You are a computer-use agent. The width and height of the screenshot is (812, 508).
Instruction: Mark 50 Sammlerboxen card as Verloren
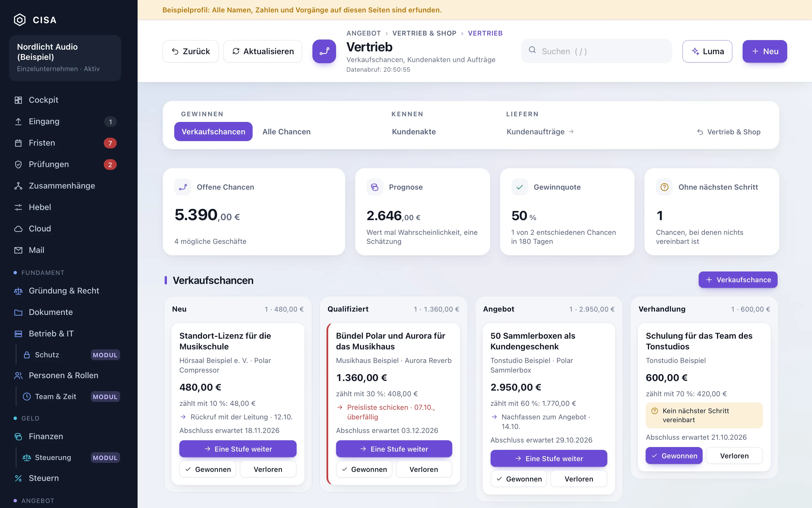579,479
